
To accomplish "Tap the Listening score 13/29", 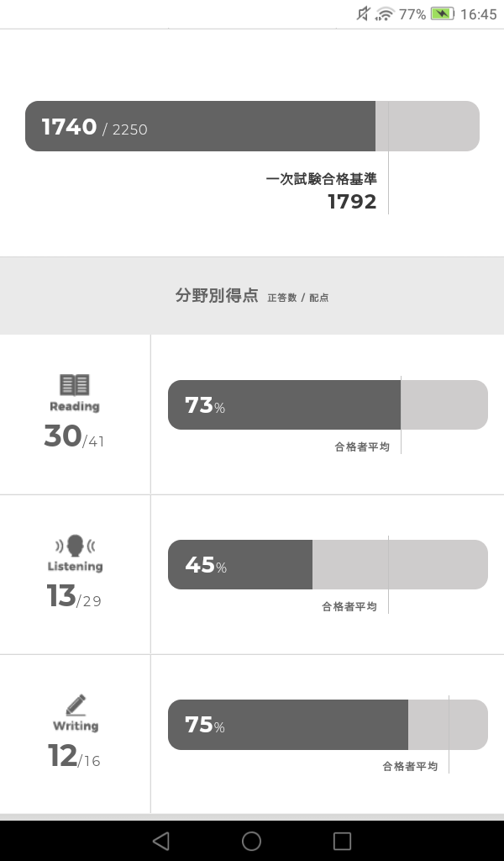I will (x=74, y=597).
